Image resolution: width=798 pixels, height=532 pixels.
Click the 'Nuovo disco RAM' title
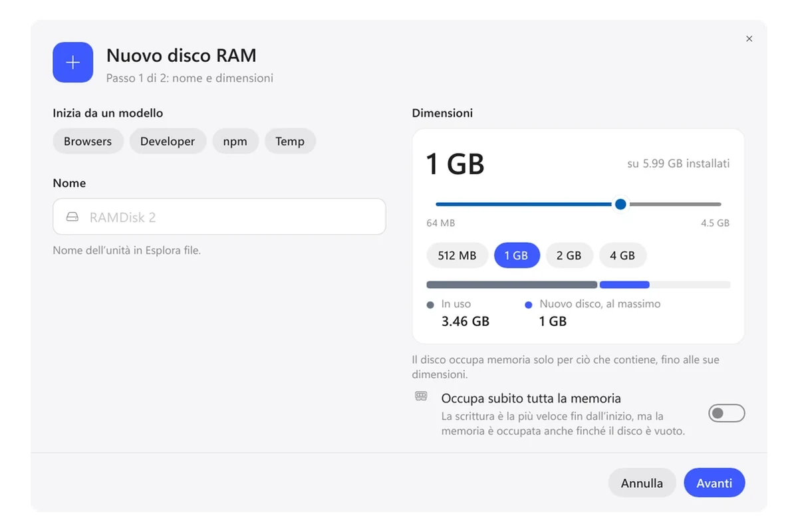pyautogui.click(x=182, y=55)
